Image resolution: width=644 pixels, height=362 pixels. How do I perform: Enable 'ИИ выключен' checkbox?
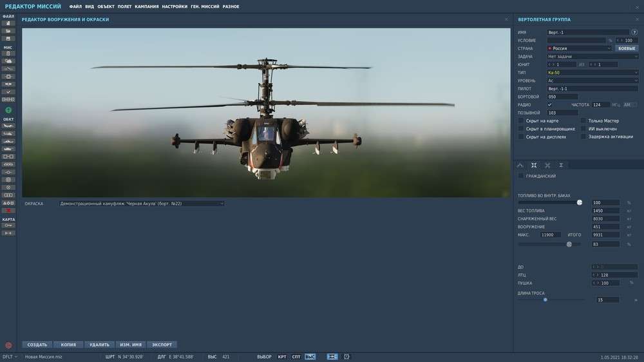coord(583,129)
